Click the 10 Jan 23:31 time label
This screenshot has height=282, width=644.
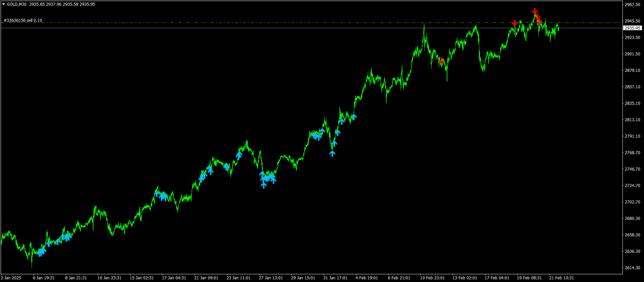[x=110, y=278]
